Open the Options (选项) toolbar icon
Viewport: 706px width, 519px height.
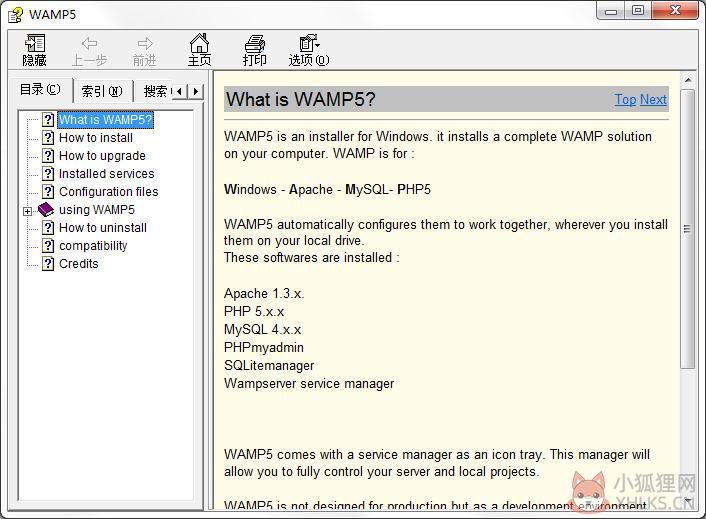coord(309,43)
